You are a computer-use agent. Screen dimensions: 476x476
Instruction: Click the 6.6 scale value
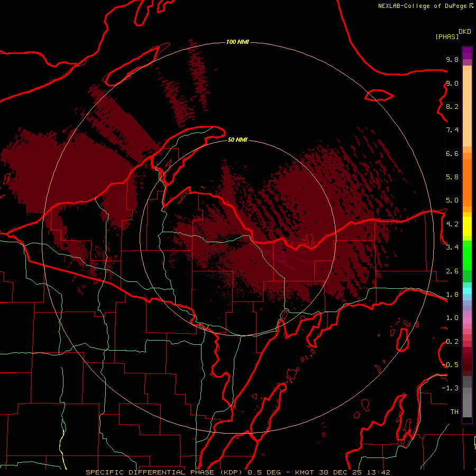coord(452,153)
